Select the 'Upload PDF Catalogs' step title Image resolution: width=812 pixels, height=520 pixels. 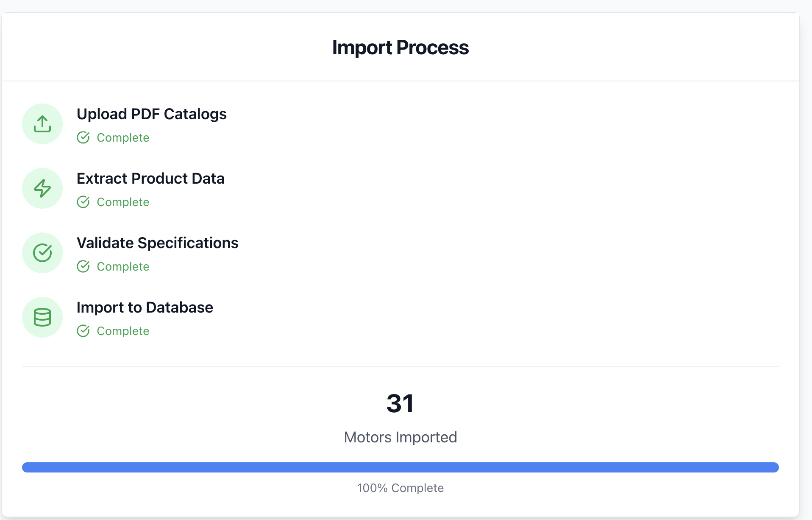coord(152,114)
